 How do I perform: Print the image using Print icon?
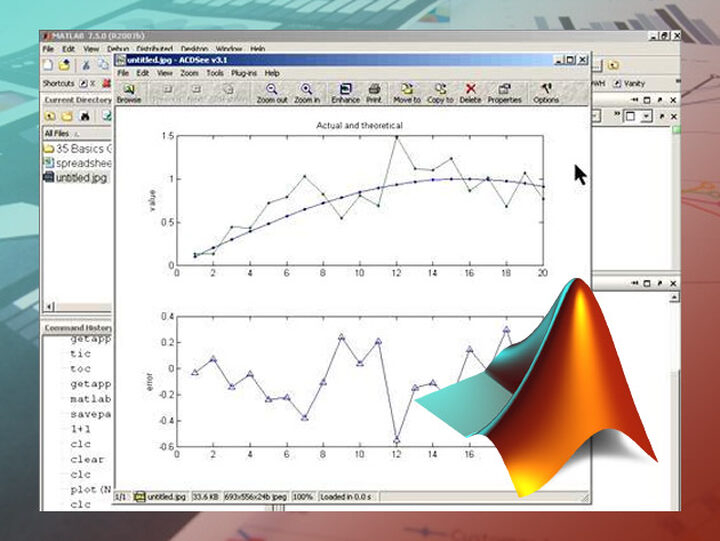[x=373, y=91]
